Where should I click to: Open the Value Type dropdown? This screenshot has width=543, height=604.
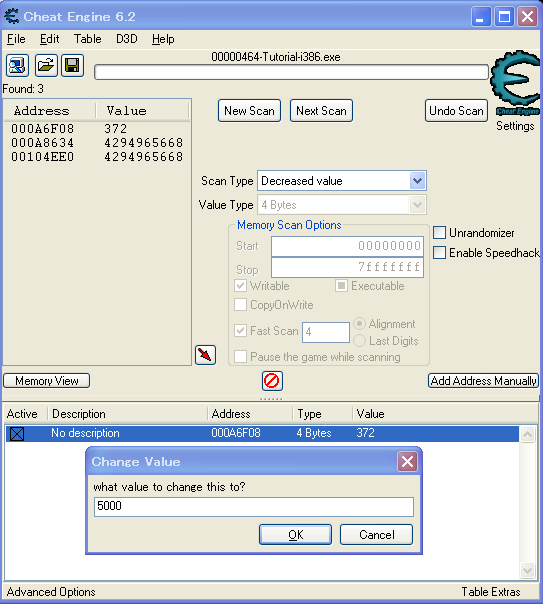coord(417,205)
